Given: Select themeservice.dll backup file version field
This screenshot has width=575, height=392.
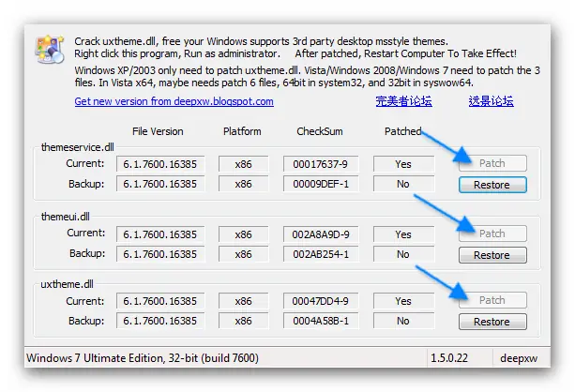Looking at the screenshot, I should tap(160, 184).
